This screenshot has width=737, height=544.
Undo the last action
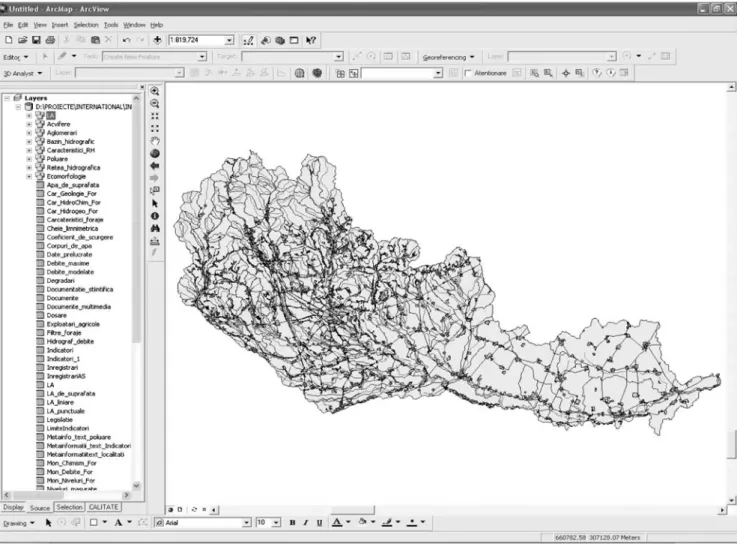coord(126,40)
